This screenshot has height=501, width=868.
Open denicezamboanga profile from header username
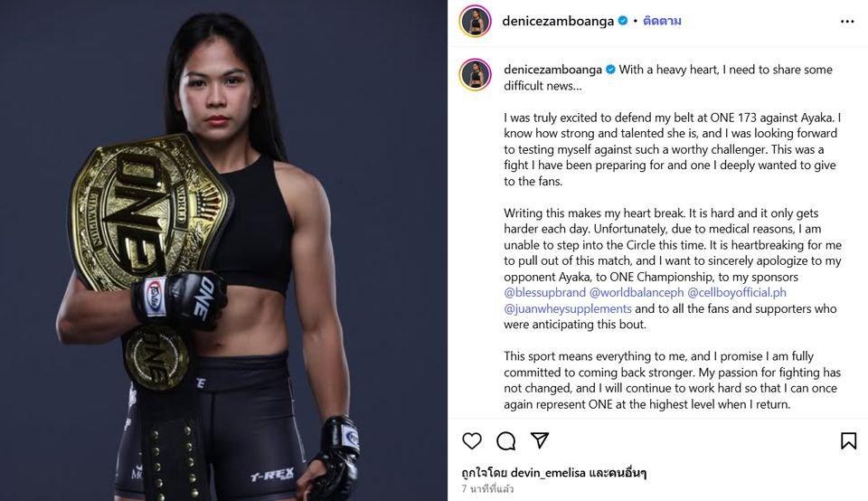coord(558,21)
